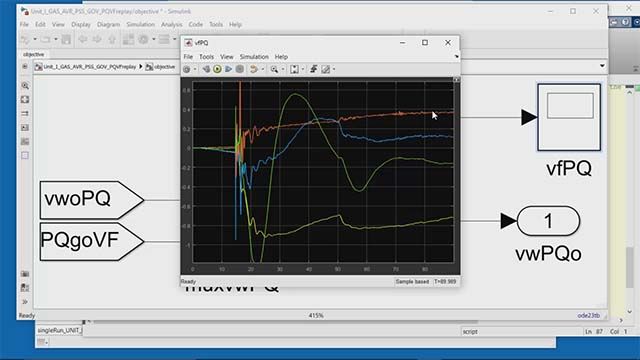
Task: Click Model Configuration gear in Simulink toolbar
Action: click(x=143, y=40)
